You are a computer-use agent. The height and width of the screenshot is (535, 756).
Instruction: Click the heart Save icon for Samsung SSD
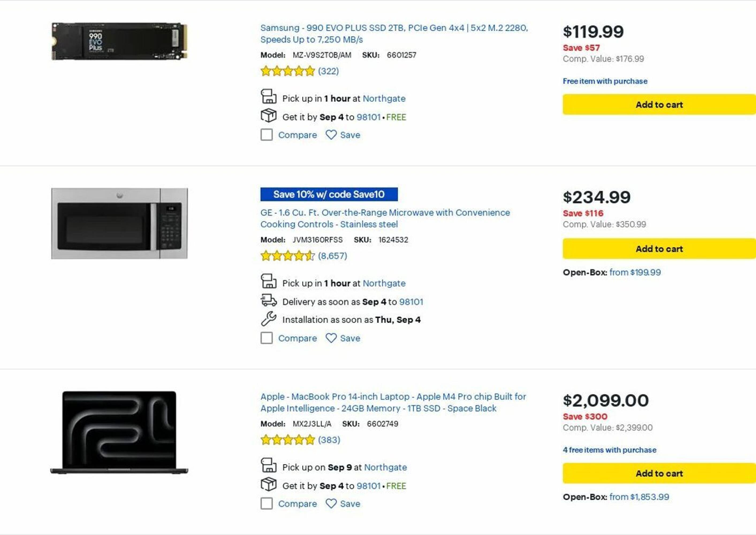click(331, 135)
